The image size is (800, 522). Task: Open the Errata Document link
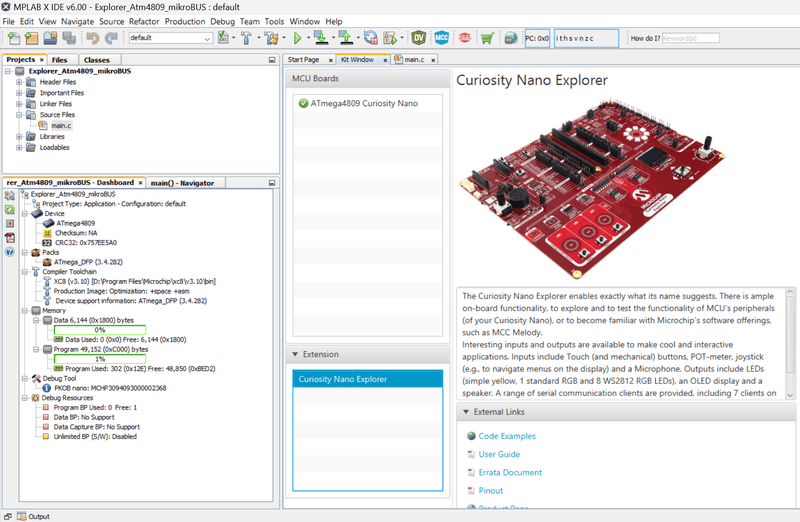point(510,473)
